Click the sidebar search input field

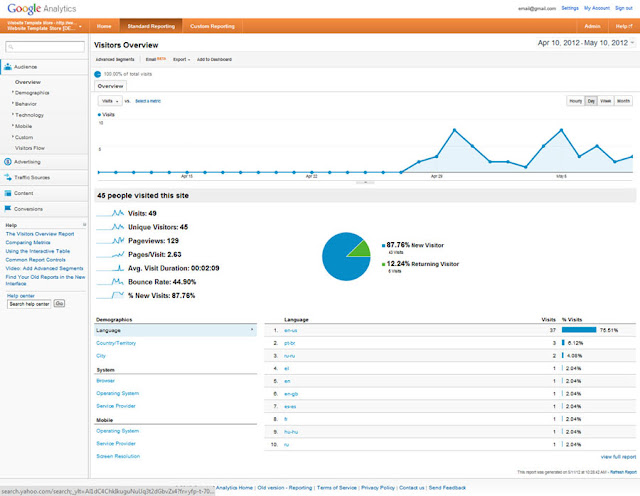tap(45, 47)
